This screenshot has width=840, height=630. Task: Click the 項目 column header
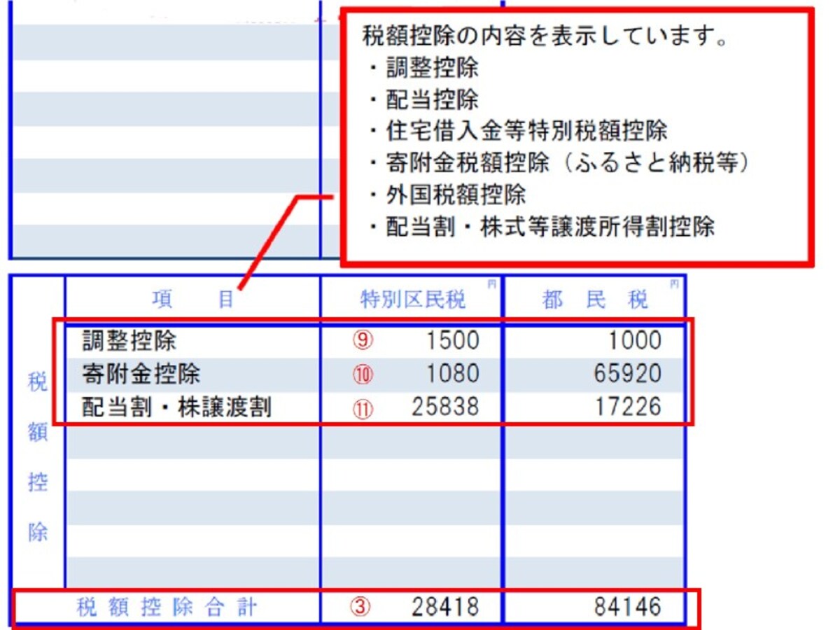click(x=192, y=300)
